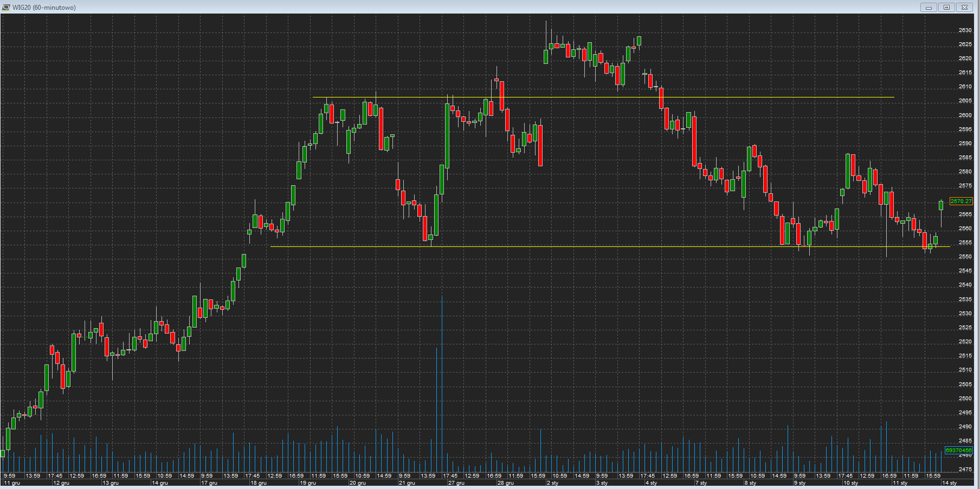
Task: Click the WIG20 (60-minutowo) title text
Action: coord(44,8)
